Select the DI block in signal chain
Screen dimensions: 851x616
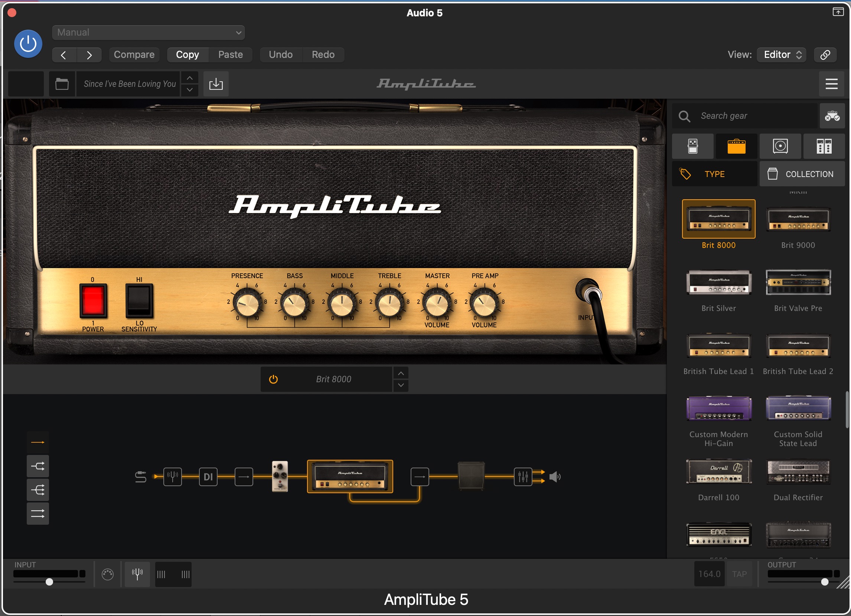[208, 477]
